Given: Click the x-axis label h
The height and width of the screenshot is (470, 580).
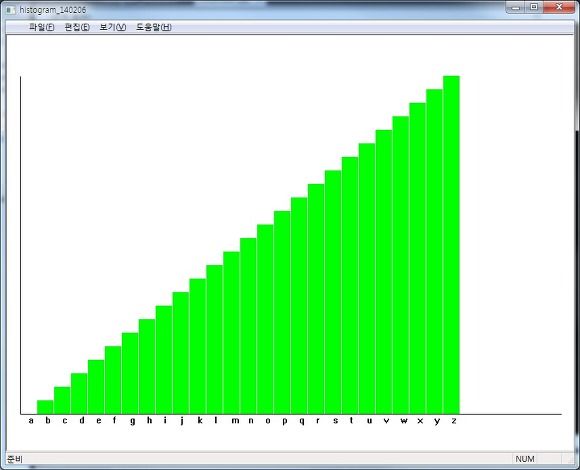Looking at the screenshot, I should [149, 420].
